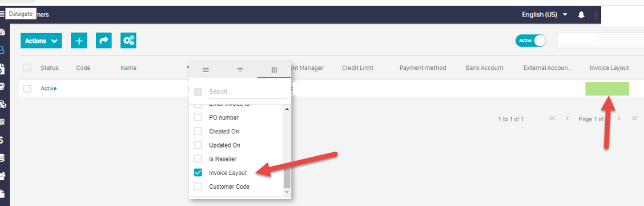Image resolution: width=644 pixels, height=206 pixels.
Task: Go to the next page
Action: point(619,118)
